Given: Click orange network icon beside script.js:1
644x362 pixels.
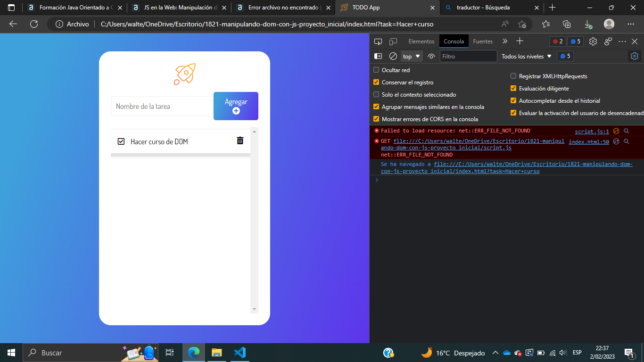Looking at the screenshot, I should coord(616,131).
